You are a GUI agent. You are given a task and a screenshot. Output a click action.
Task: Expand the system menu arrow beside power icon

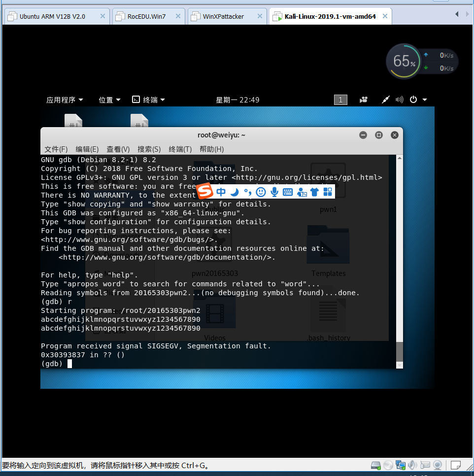(425, 100)
